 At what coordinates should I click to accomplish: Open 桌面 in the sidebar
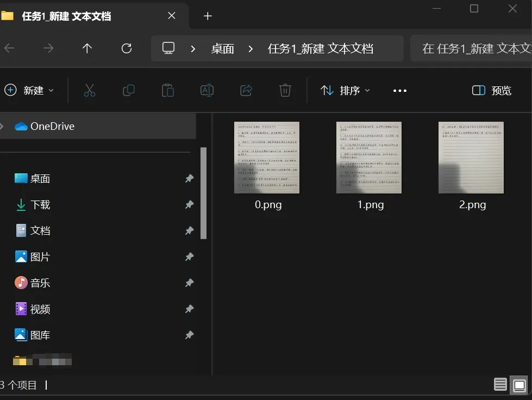tap(33, 178)
